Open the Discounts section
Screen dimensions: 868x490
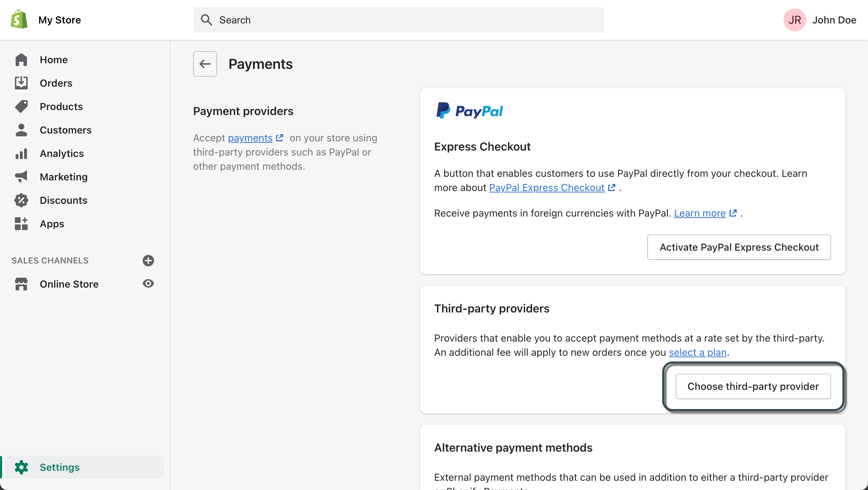tap(63, 200)
